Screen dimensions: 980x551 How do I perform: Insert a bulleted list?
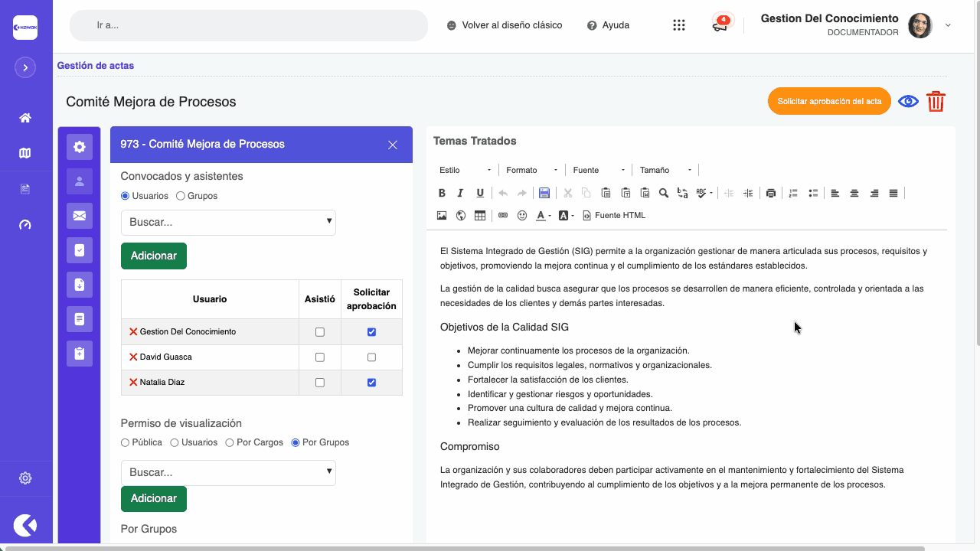tap(813, 193)
